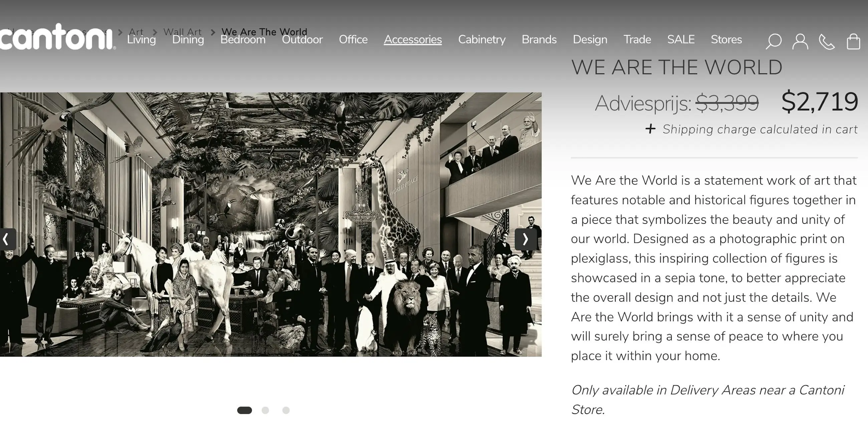Open the search magnifier icon
The height and width of the screenshot is (431, 868).
(773, 41)
